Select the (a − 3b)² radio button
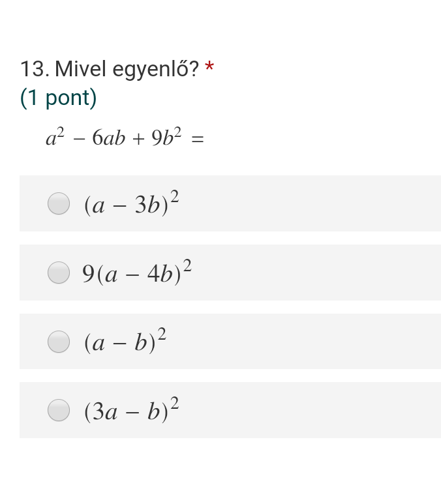This screenshot has height=504, width=441. point(59,203)
